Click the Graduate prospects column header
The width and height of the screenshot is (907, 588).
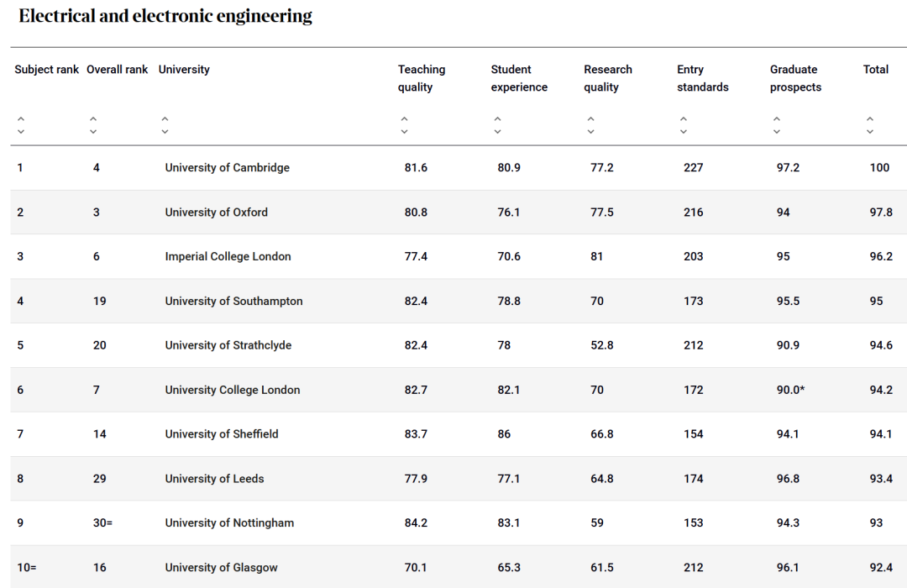click(x=795, y=78)
